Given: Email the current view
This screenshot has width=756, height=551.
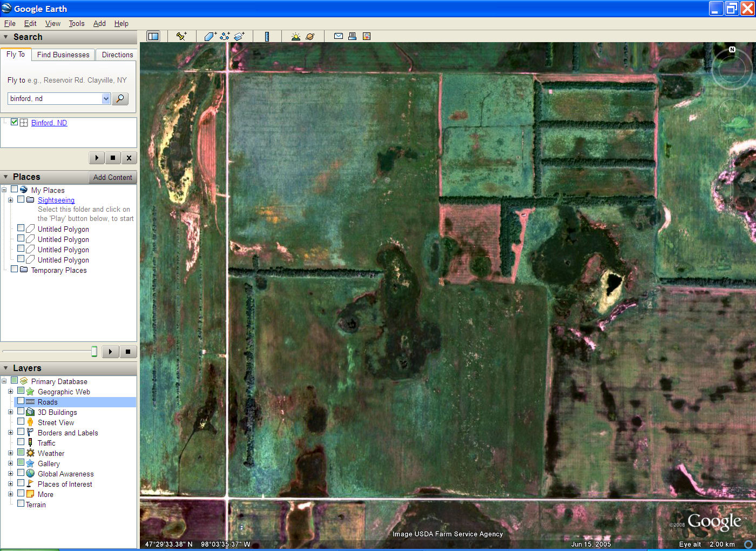Looking at the screenshot, I should (339, 36).
